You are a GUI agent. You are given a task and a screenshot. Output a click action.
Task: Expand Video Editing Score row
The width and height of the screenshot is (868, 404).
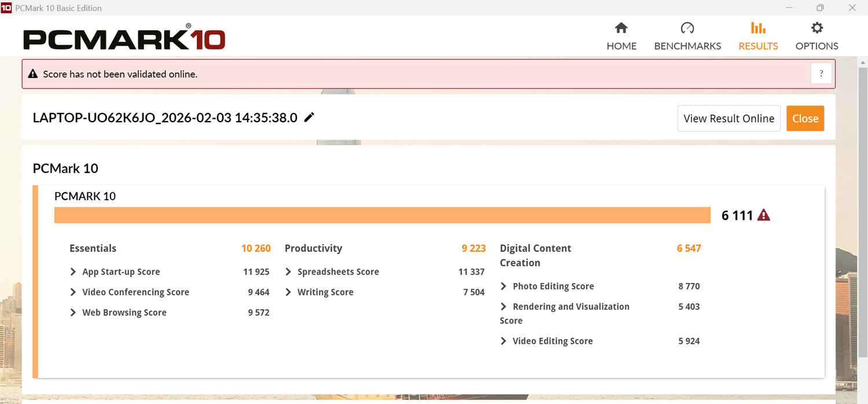pos(503,341)
